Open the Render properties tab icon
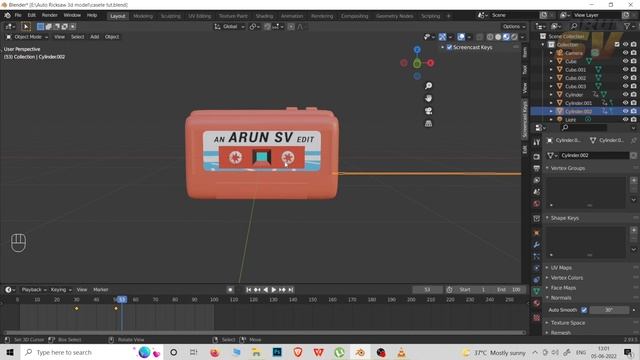The image size is (640, 360). [536, 157]
